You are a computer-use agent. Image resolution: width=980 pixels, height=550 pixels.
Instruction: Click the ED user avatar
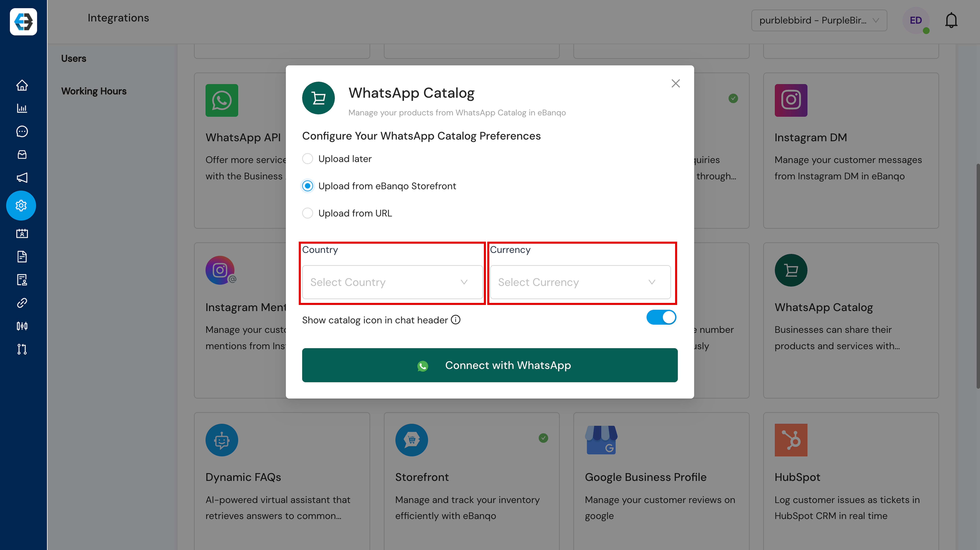[x=915, y=20]
